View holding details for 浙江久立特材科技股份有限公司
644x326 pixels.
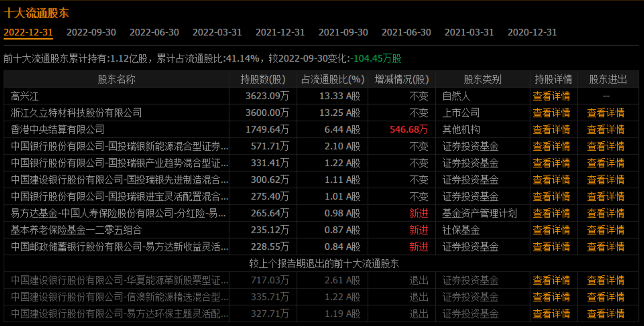click(x=551, y=113)
